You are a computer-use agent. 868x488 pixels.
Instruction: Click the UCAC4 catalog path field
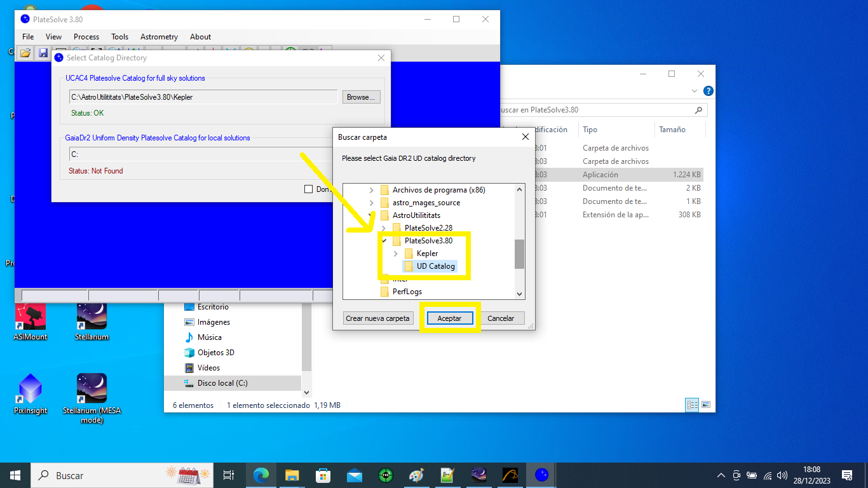click(x=203, y=97)
